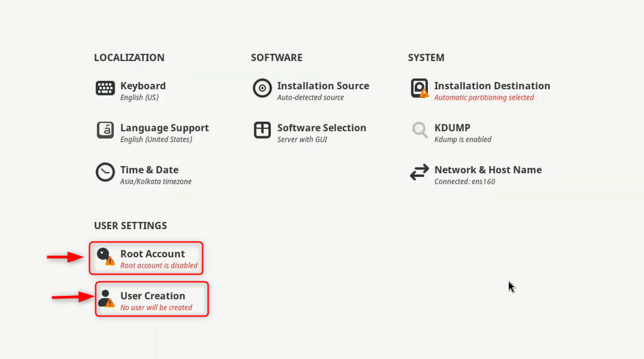
Task: Click the Network & Host Name arrows icon
Action: (x=419, y=172)
